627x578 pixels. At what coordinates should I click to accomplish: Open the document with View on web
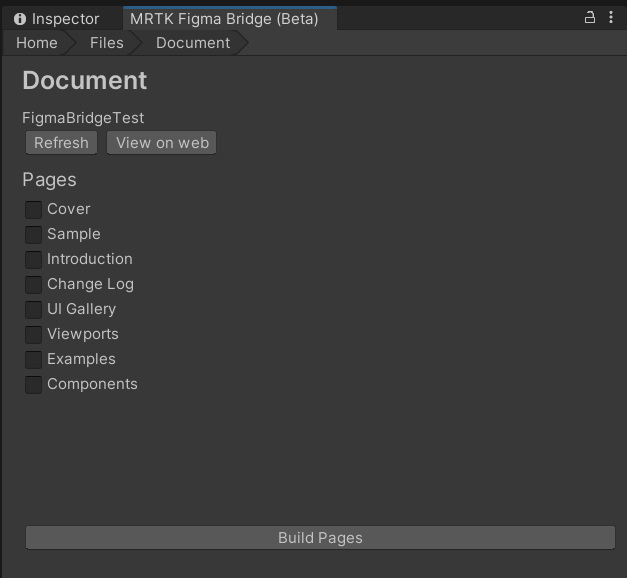pyautogui.click(x=162, y=143)
